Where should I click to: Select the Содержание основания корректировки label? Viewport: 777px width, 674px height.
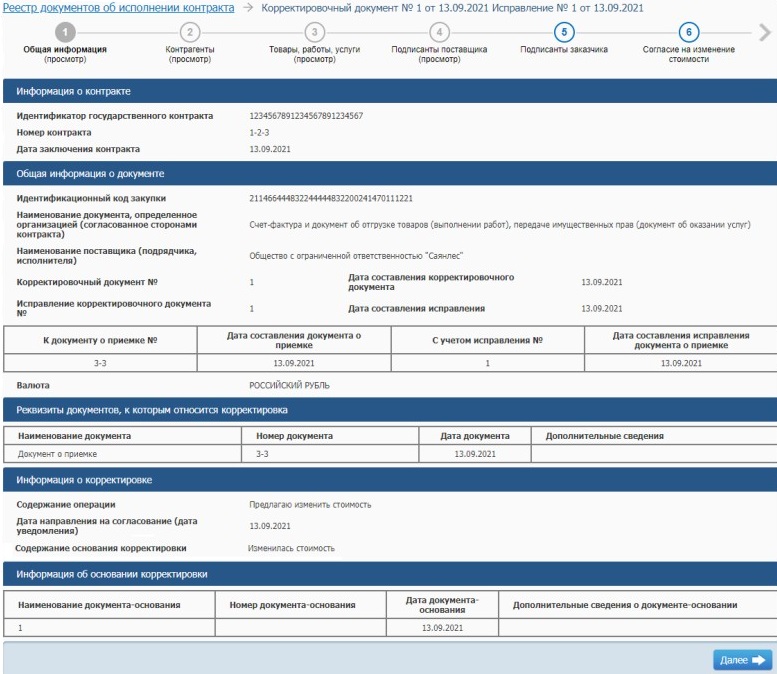coord(101,548)
